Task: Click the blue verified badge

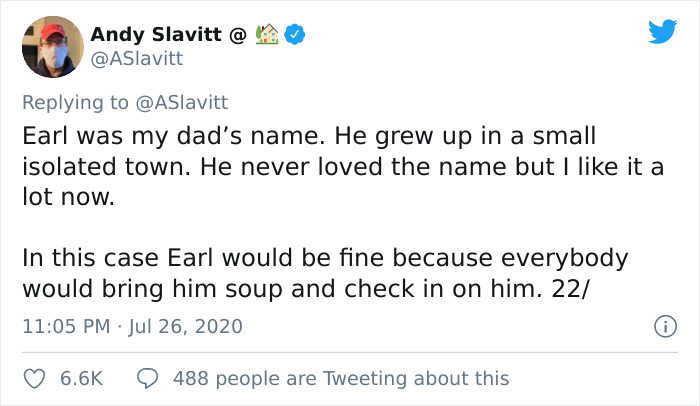Action: [x=295, y=36]
